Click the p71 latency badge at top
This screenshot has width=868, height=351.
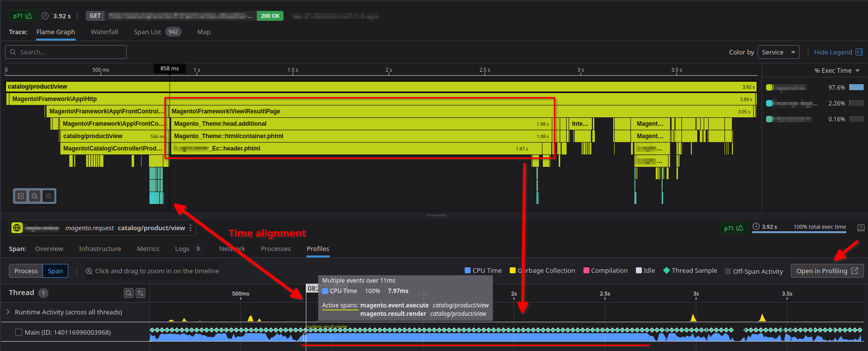coord(23,16)
